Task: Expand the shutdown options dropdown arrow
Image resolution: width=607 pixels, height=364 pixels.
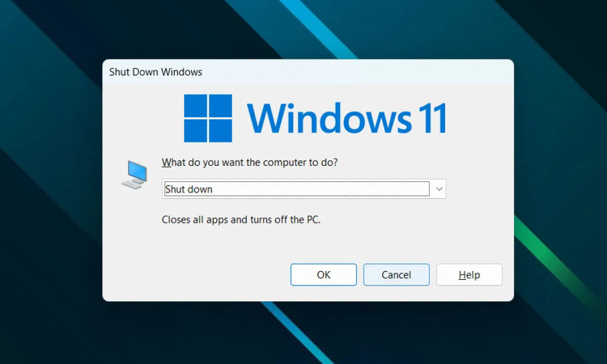Action: pos(439,188)
